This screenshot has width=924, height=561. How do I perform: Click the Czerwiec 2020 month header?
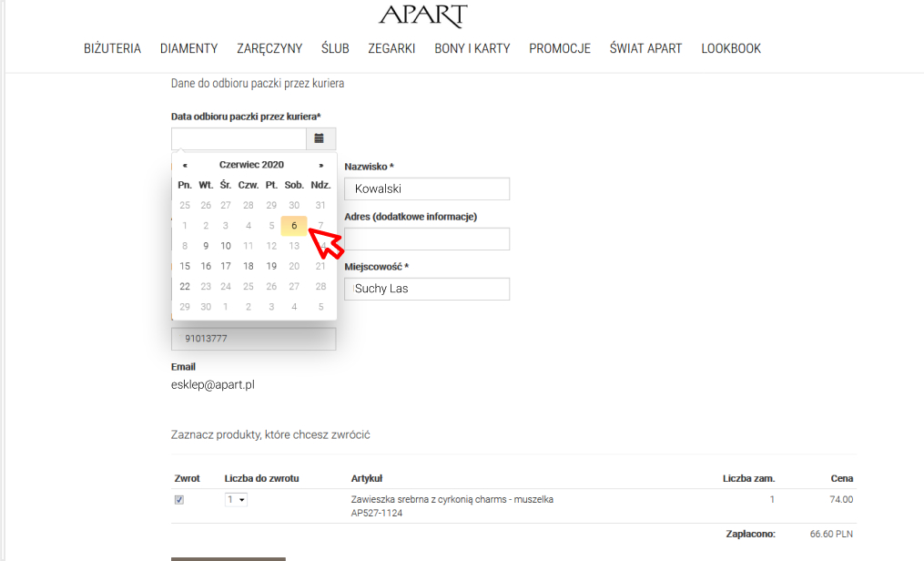tap(251, 165)
